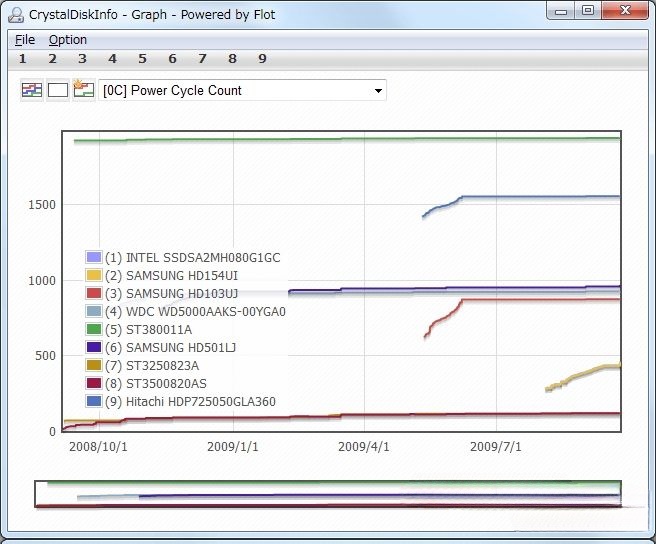Click the 2009/4/1 x-axis label

tap(364, 447)
